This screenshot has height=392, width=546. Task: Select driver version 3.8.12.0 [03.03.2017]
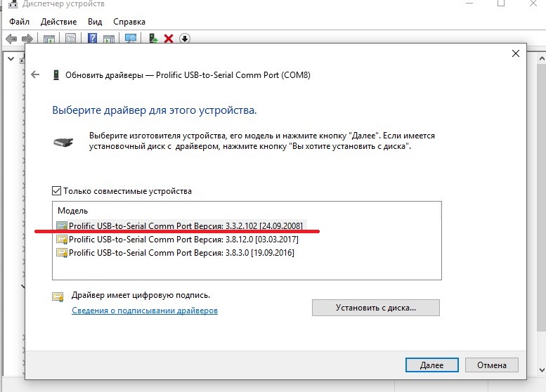178,240
